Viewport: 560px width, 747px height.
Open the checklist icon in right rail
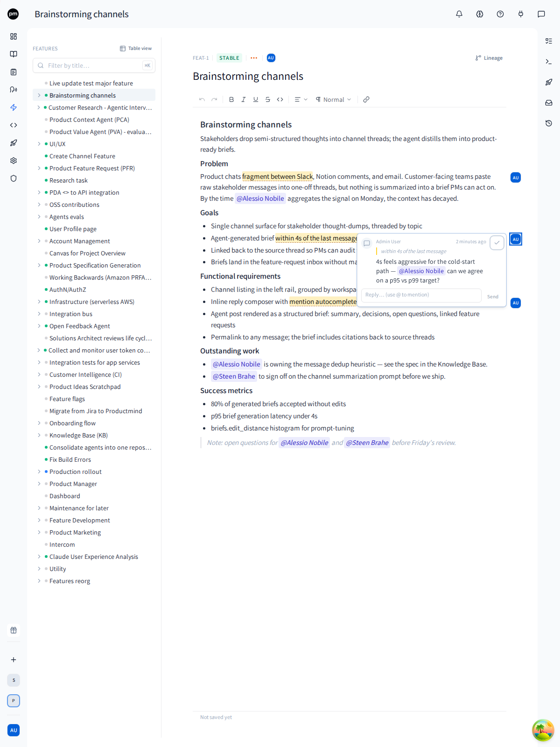(x=549, y=41)
